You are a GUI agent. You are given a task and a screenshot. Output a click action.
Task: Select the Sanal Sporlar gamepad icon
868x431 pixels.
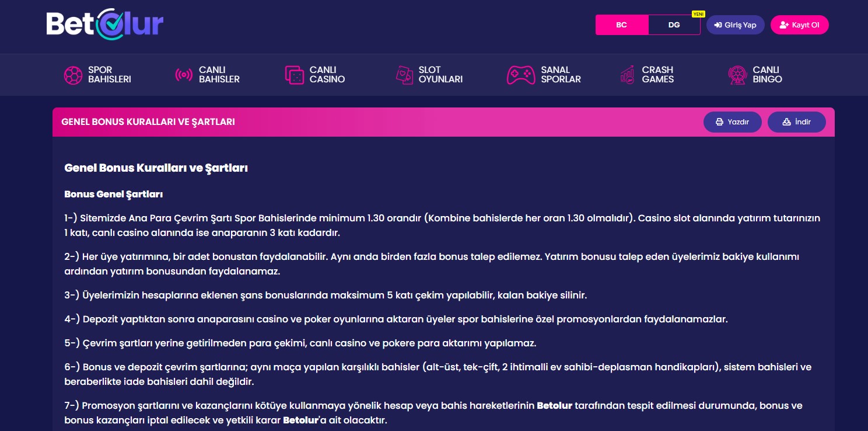[x=520, y=75]
